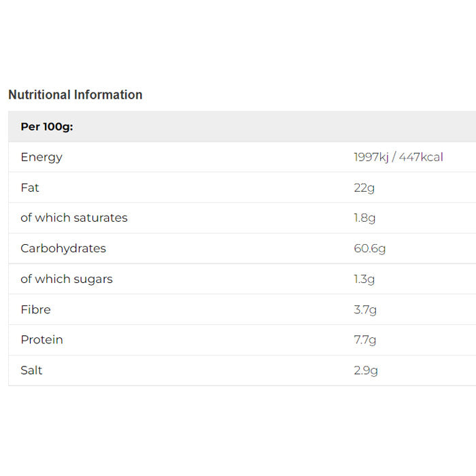
Task: Select the 7.7g protein value
Action: 364,339
